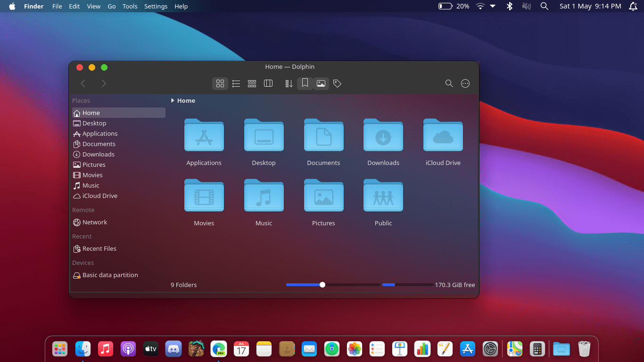Toggle file previews with the image button
Image resolution: width=644 pixels, height=362 pixels.
click(x=321, y=83)
